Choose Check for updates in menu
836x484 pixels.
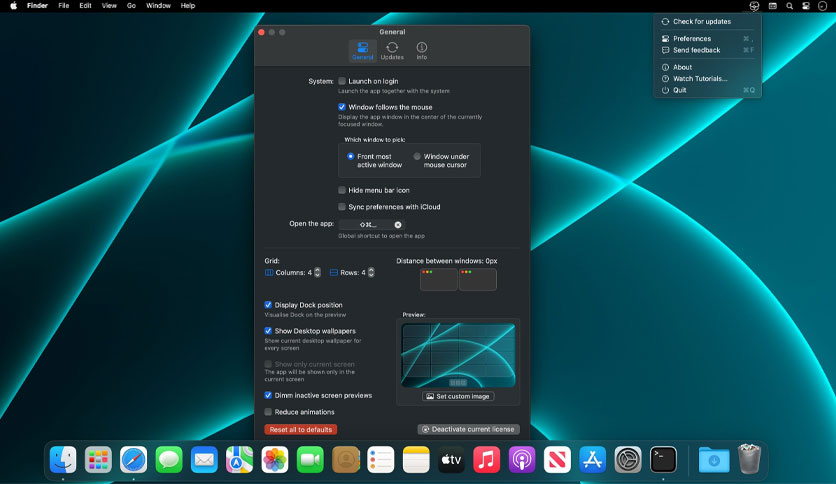(x=708, y=21)
